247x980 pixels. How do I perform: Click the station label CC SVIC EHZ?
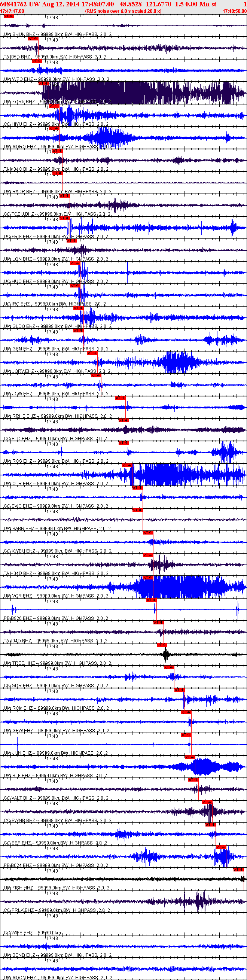(18, 506)
